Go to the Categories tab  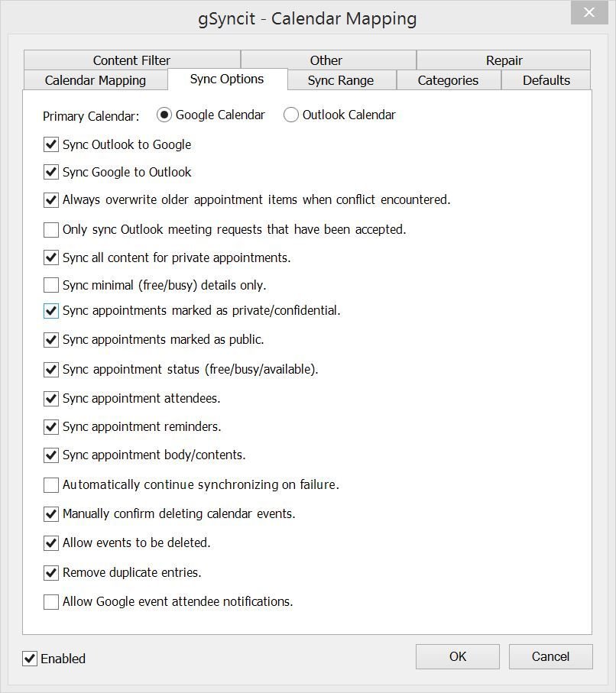[449, 80]
